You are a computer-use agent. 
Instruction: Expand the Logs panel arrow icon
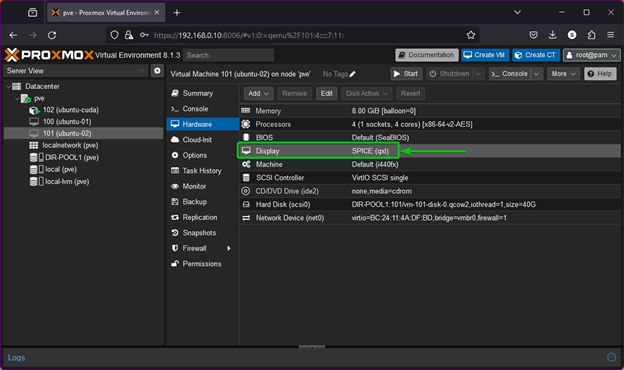[612, 357]
